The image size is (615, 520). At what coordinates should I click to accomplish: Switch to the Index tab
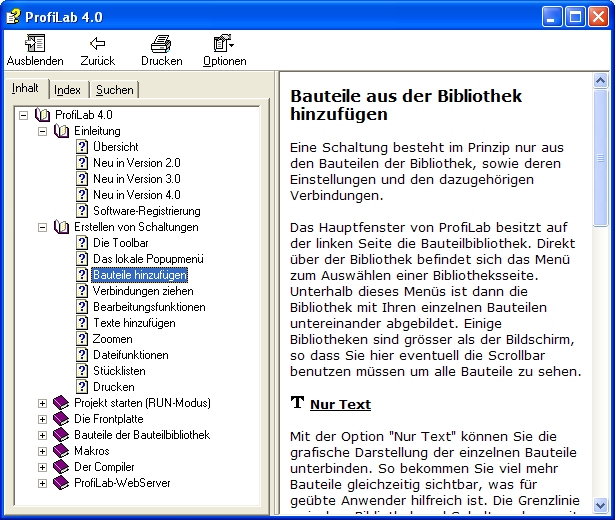[x=68, y=90]
